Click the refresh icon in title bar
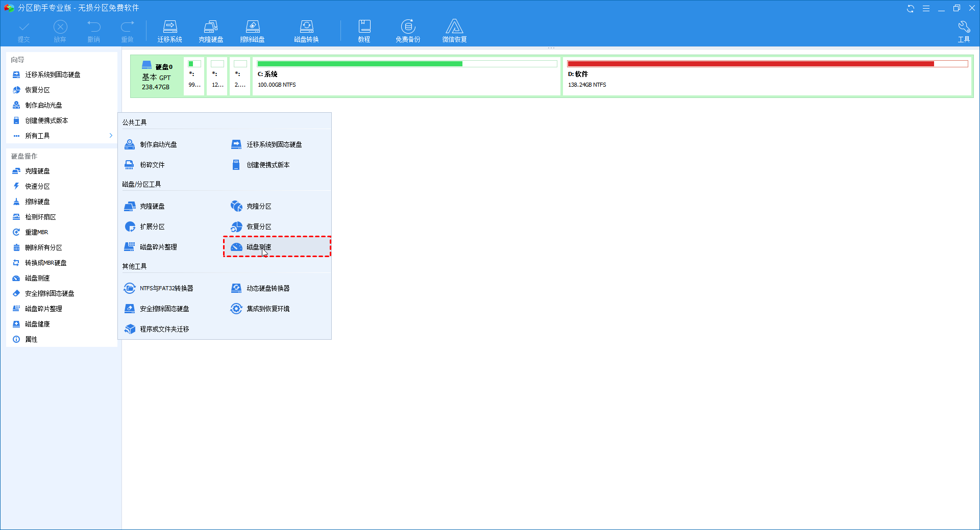The height and width of the screenshot is (530, 980). click(910, 8)
